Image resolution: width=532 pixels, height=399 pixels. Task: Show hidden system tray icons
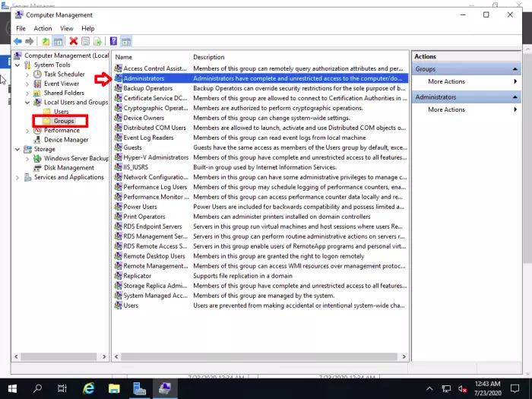coord(429,388)
